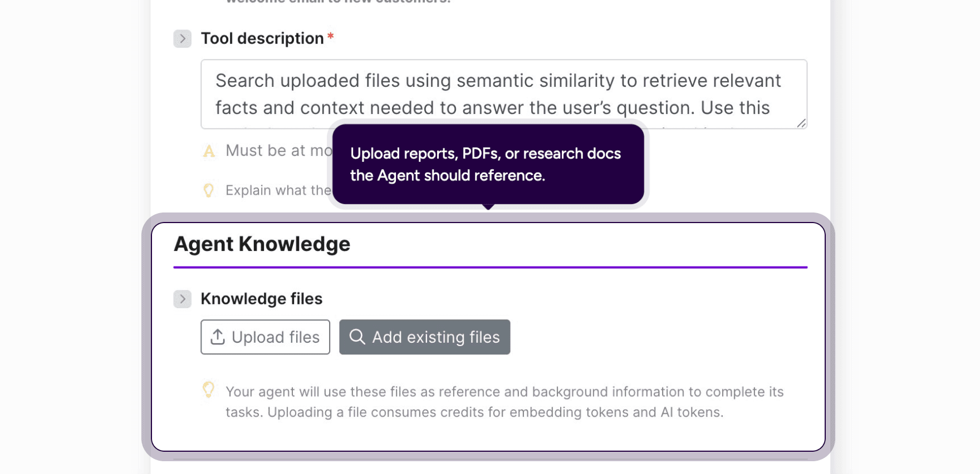The height and width of the screenshot is (474, 980).
Task: Click the 'Must be at mo' validation hint
Action: [279, 151]
